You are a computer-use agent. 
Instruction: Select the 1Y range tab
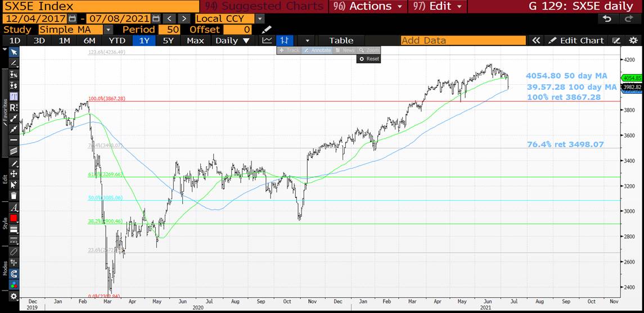pyautogui.click(x=145, y=40)
